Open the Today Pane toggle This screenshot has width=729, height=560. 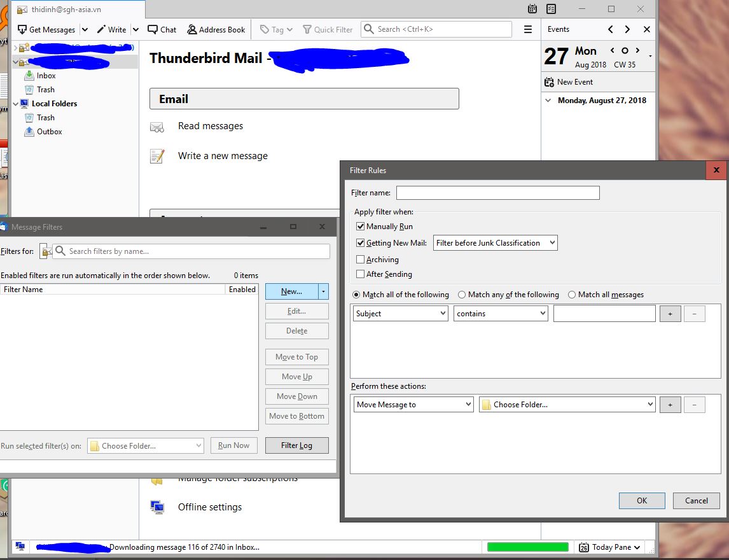click(609, 547)
